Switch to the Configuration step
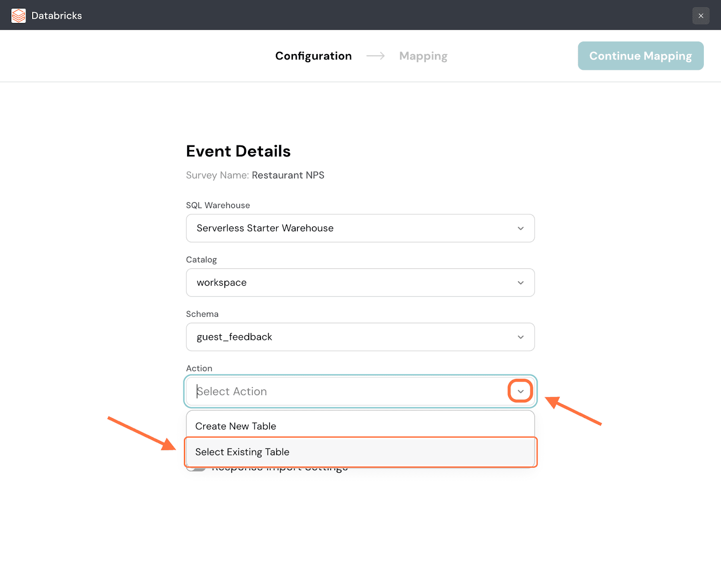 pos(313,56)
